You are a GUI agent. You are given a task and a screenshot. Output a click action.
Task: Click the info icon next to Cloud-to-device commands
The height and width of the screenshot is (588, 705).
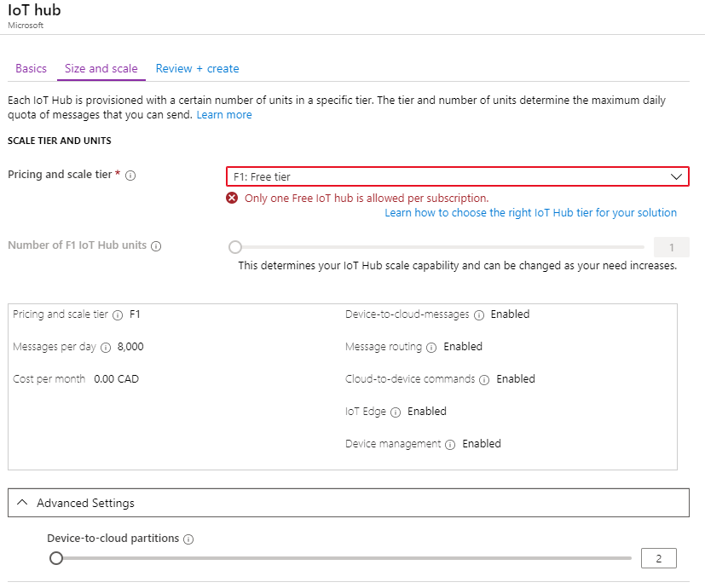(484, 380)
